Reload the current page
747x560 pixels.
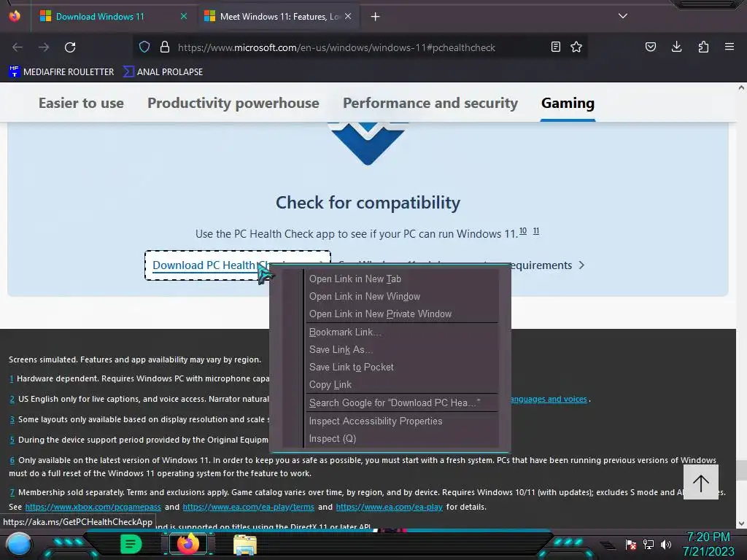point(70,47)
